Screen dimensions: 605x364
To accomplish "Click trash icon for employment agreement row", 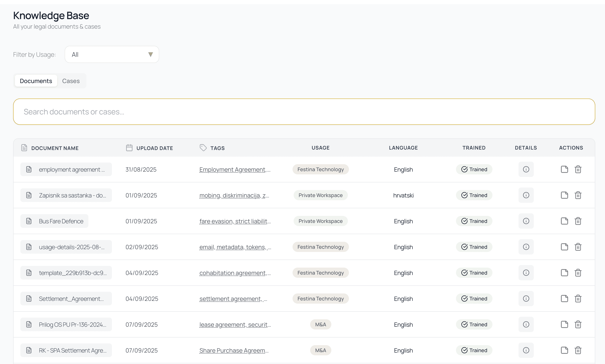I will coord(578,169).
